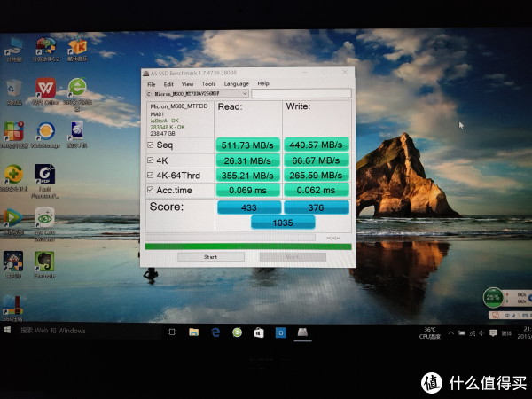
Task: Open File Explorer from the taskbar
Action: [193, 332]
